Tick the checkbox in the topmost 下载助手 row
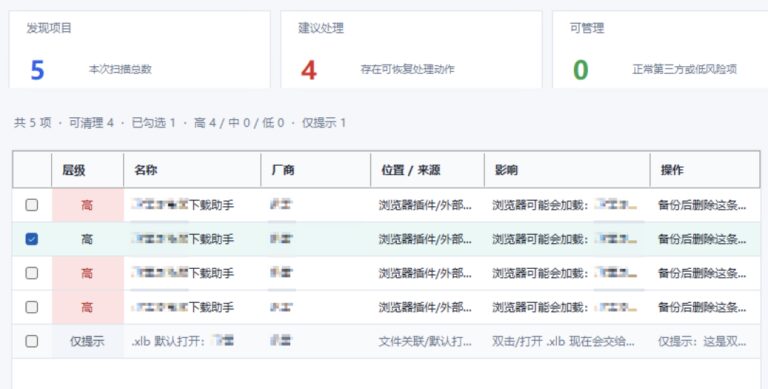The image size is (768, 389). 32,205
